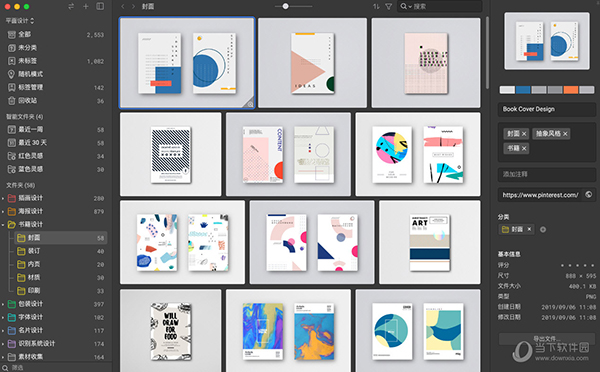Open the 平面设计 library switcher
600x372 pixels.
tap(20, 20)
